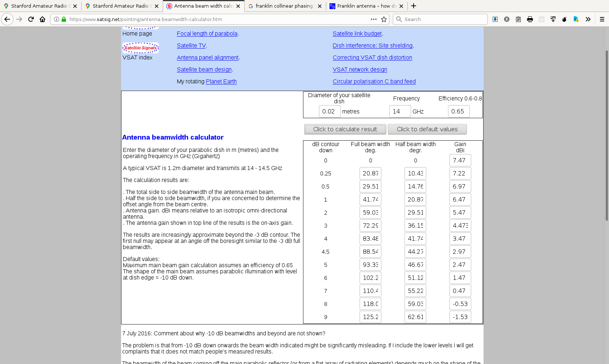This screenshot has width=609, height=364.
Task: Click the dish diameter metres field
Action: (330, 111)
